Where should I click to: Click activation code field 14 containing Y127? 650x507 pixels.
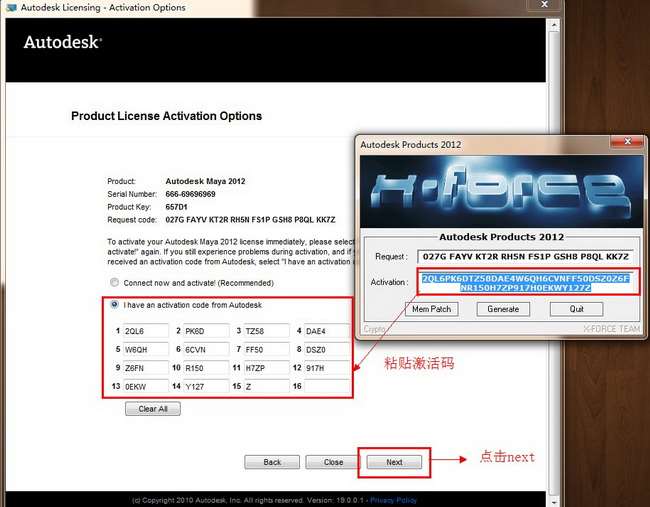(206, 386)
